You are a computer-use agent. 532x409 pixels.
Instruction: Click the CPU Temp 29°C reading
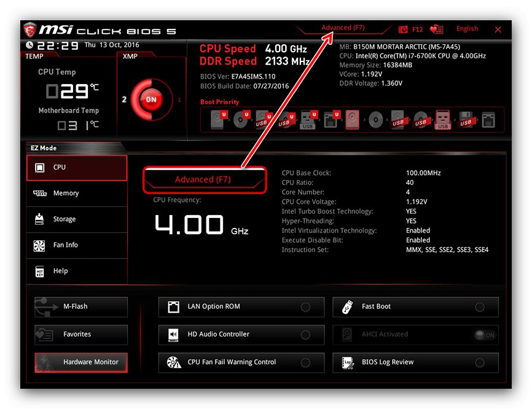(72, 91)
